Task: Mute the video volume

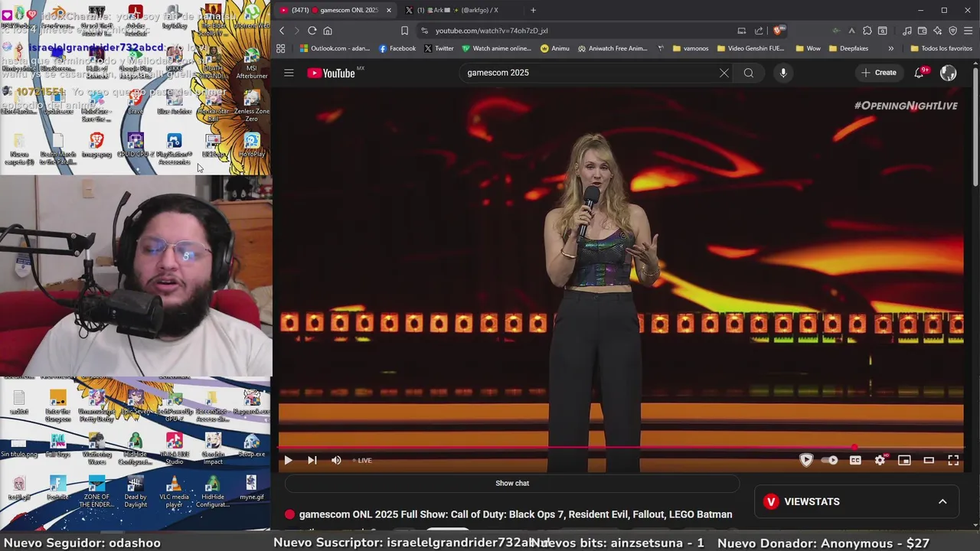Action: [x=336, y=460]
